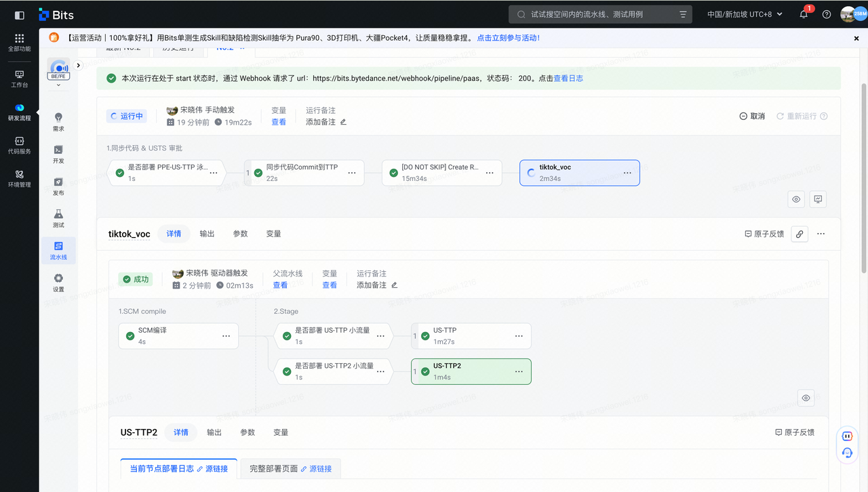Open options for 同步代码Commit到TTP node
This screenshot has height=492, width=868.
(x=352, y=173)
